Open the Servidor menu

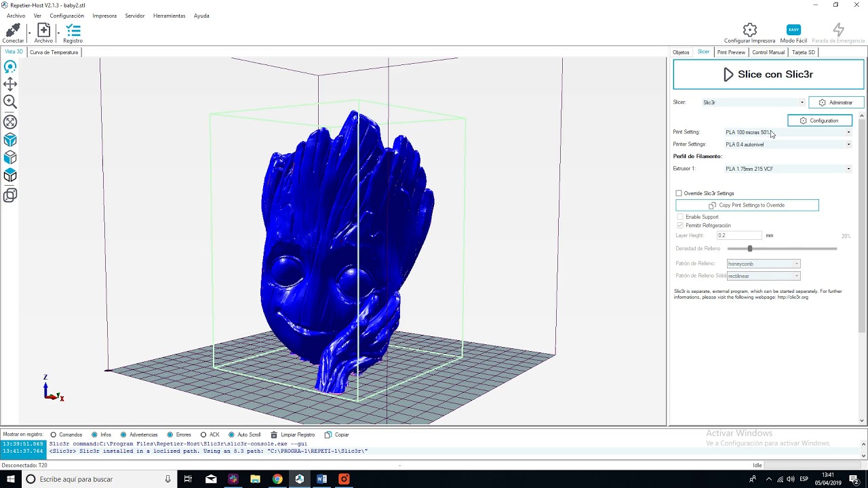[x=134, y=16]
